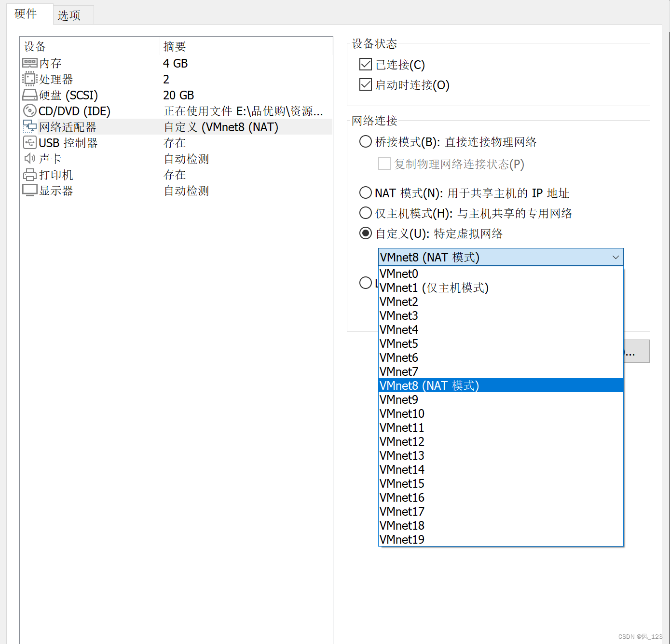The width and height of the screenshot is (670, 644).
Task: Select the 打印机 row label
Action: (56, 175)
